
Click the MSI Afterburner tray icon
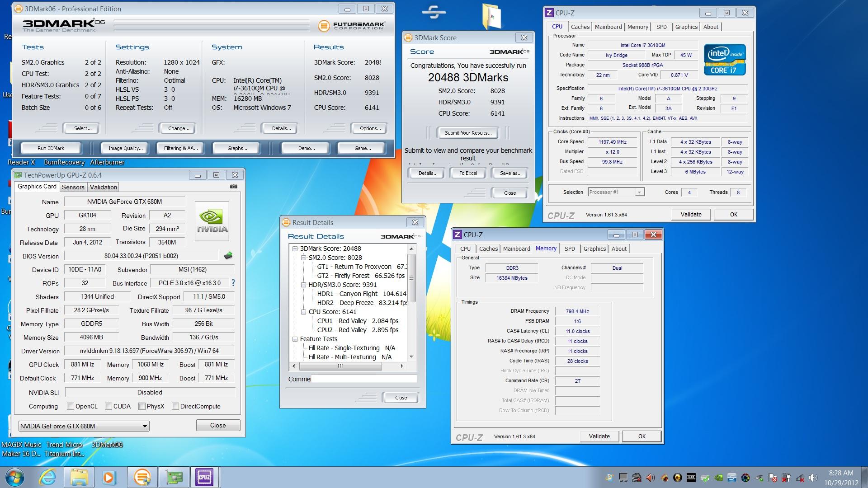click(665, 478)
